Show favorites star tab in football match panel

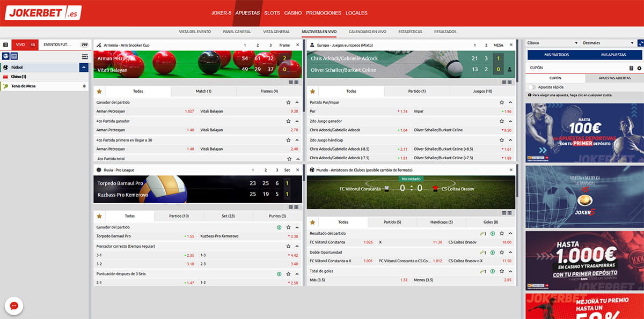(x=313, y=222)
